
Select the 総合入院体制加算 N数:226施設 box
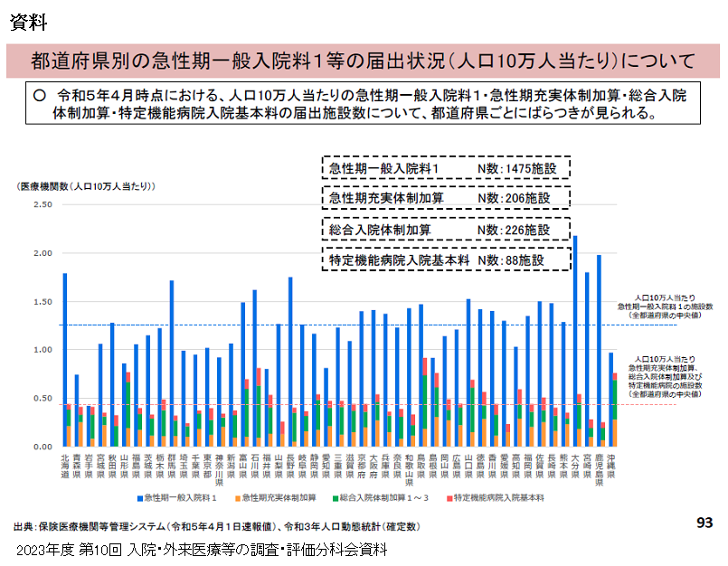click(447, 230)
